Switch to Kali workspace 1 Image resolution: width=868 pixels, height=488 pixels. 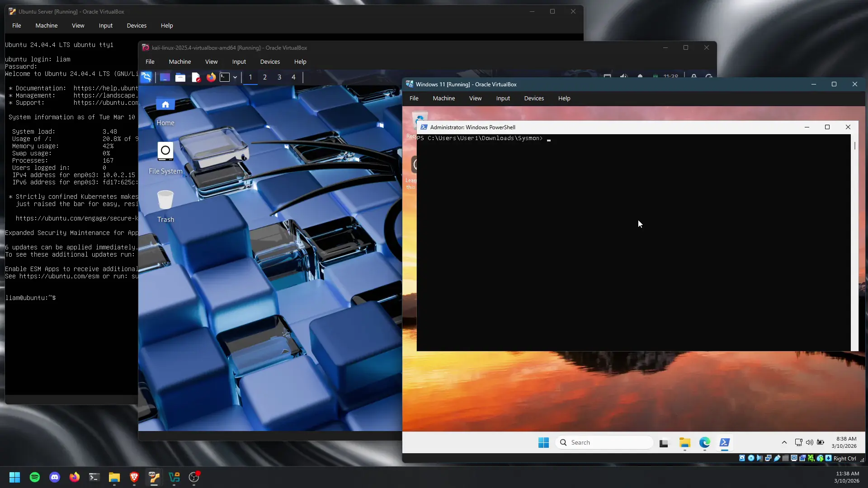tap(250, 77)
